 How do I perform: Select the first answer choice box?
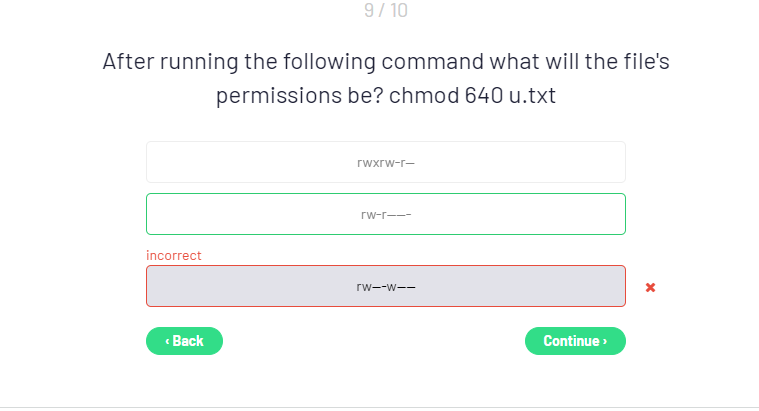click(x=385, y=162)
